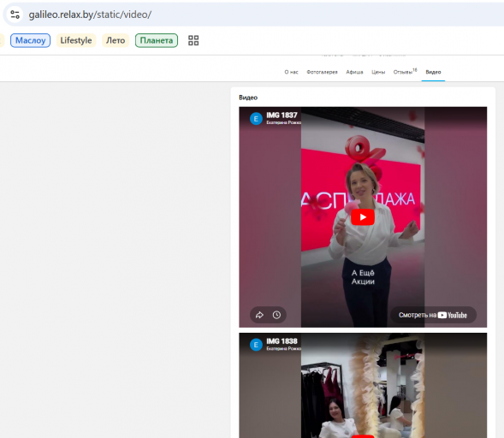Screen dimensions: 504x438
Task: Open channel name under IMG 1838 title
Action: [x=283, y=348]
